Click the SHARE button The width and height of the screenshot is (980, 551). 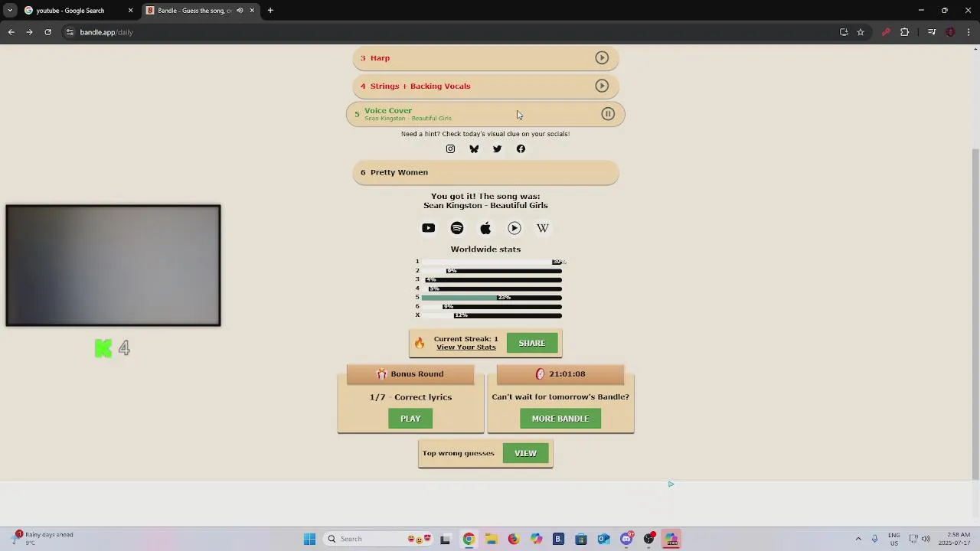pyautogui.click(x=532, y=343)
